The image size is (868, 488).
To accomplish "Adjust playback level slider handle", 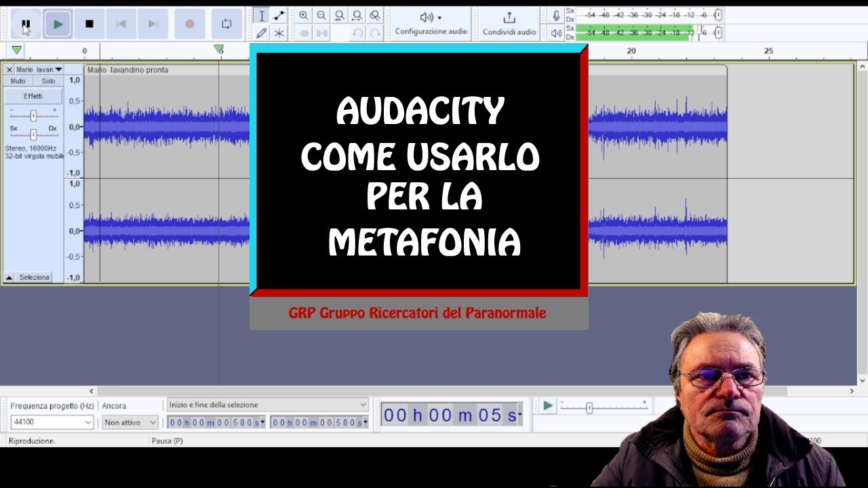I will pos(718,33).
